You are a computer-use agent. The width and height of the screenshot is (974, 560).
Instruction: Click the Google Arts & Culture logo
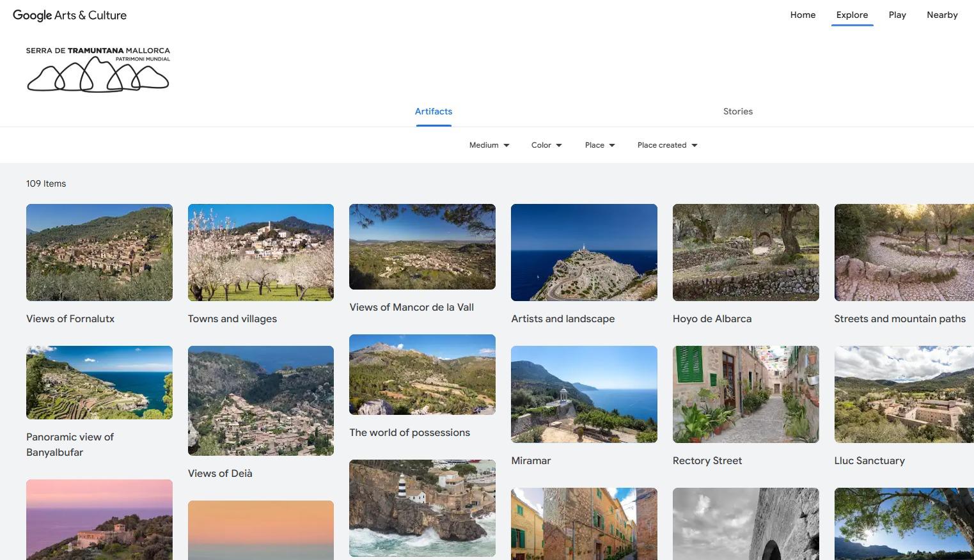click(x=70, y=15)
